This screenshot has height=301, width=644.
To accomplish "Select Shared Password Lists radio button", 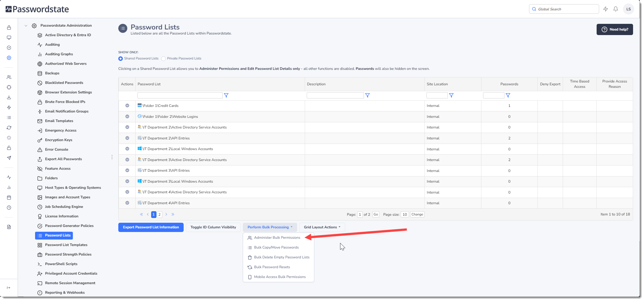I will pos(121,59).
